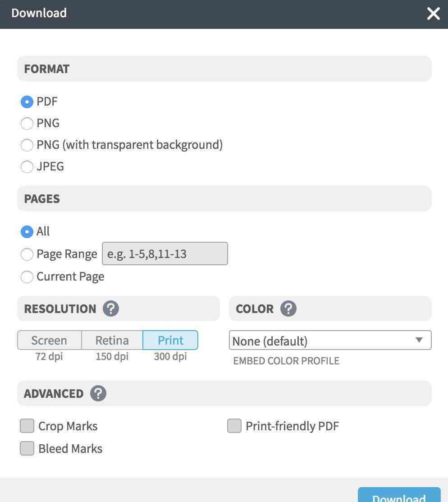Choose the Page Range radio option
448x502 pixels.
pyautogui.click(x=27, y=254)
